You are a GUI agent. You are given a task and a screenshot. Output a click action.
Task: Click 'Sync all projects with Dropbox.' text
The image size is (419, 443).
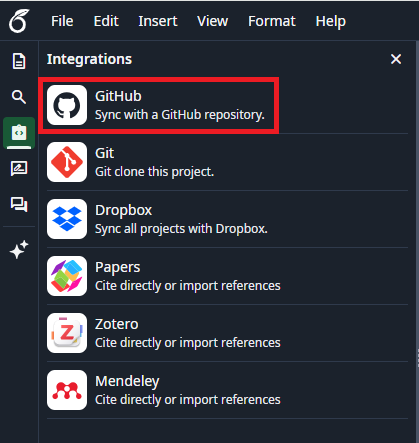[x=181, y=229]
